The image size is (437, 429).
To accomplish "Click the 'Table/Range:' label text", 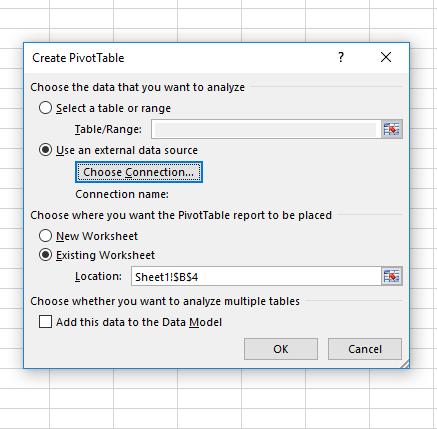I will click(108, 129).
